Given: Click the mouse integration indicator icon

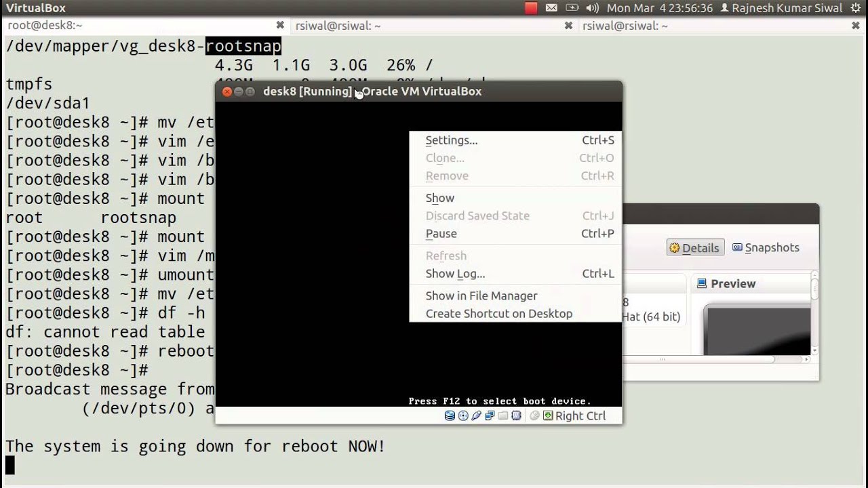Looking at the screenshot, I should click(534, 415).
